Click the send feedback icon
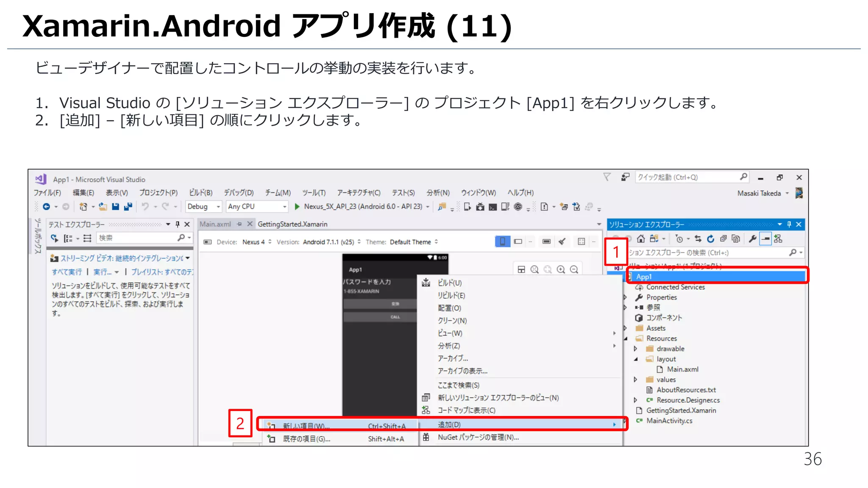 [625, 177]
